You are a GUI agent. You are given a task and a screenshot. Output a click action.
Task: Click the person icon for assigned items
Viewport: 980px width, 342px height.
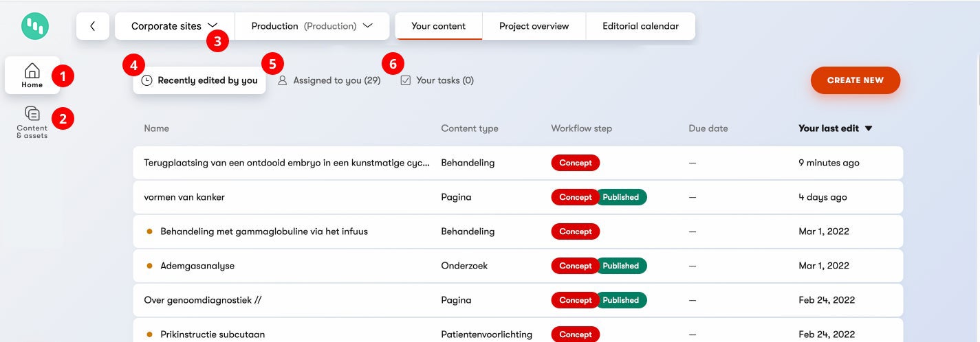[283, 80]
